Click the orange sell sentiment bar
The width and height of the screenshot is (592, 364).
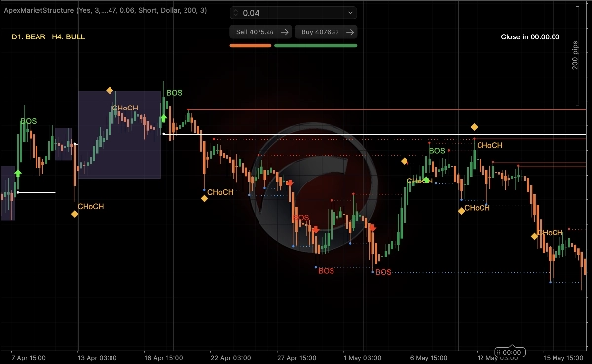pyautogui.click(x=251, y=46)
